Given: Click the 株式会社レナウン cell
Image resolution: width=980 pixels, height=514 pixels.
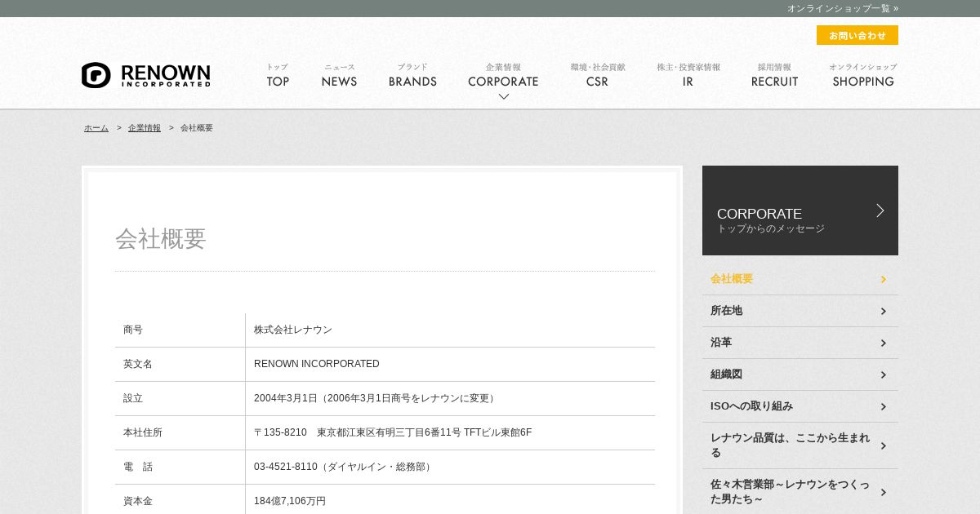Looking at the screenshot, I should click(293, 330).
